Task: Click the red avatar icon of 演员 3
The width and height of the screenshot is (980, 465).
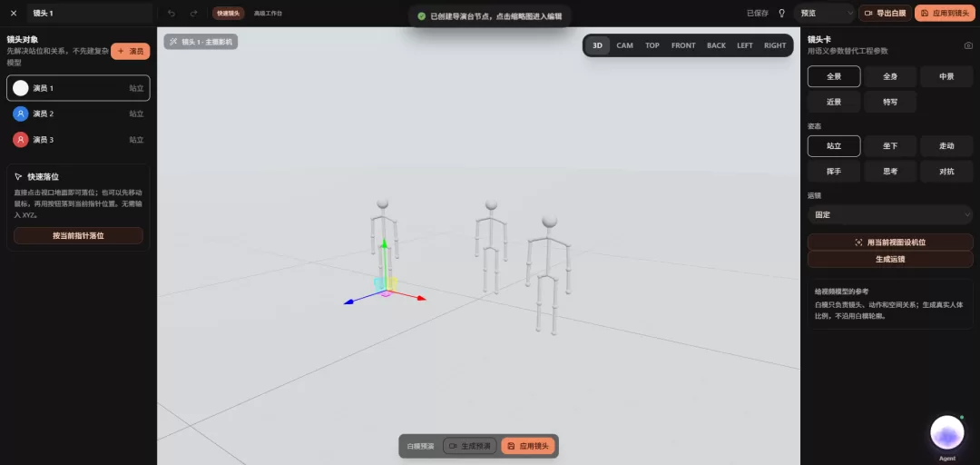Action: coord(21,140)
